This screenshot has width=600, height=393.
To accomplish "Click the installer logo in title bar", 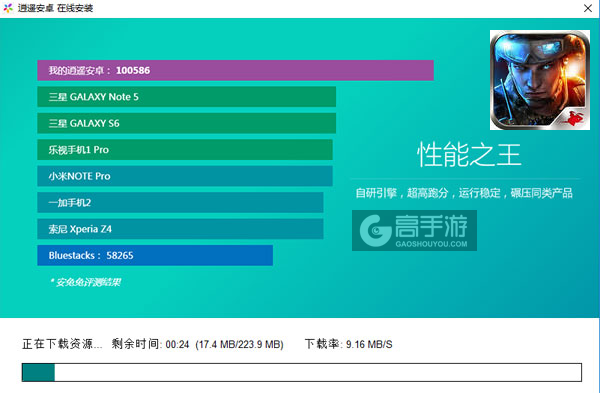I will pyautogui.click(x=8, y=8).
